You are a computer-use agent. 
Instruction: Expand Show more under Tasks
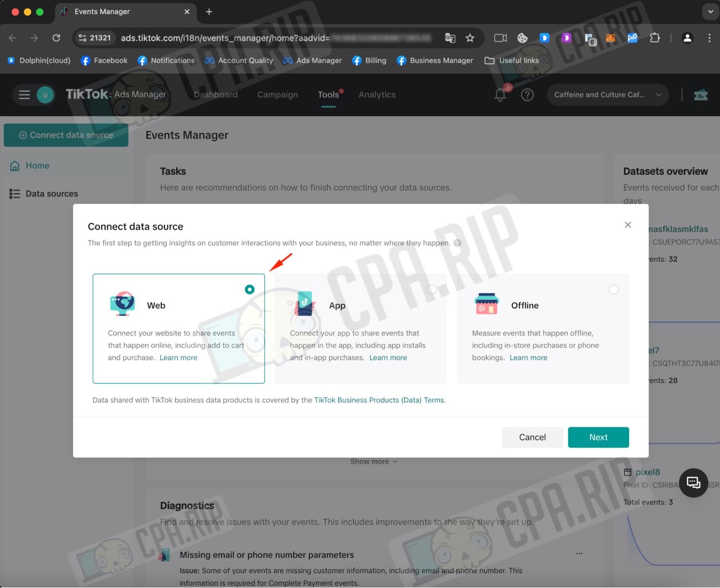(374, 462)
